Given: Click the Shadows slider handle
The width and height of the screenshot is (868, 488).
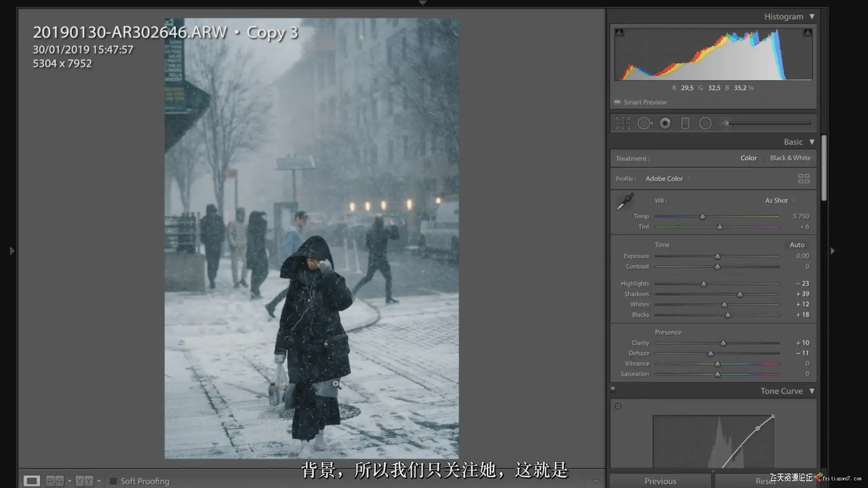Looking at the screenshot, I should click(740, 295).
